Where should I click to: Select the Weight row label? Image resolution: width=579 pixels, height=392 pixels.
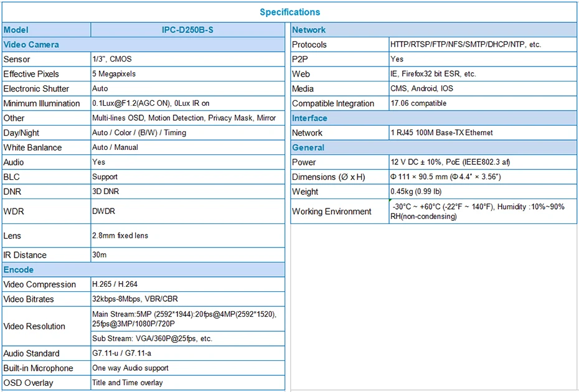point(305,192)
